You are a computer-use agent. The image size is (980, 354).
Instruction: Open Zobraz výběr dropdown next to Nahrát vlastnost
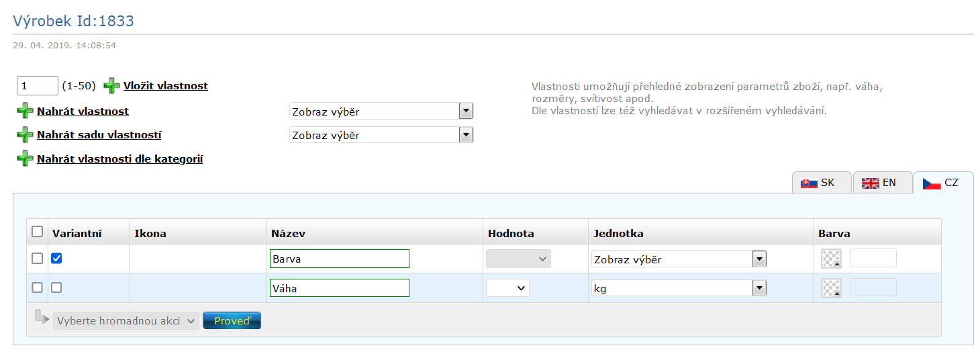381,112
